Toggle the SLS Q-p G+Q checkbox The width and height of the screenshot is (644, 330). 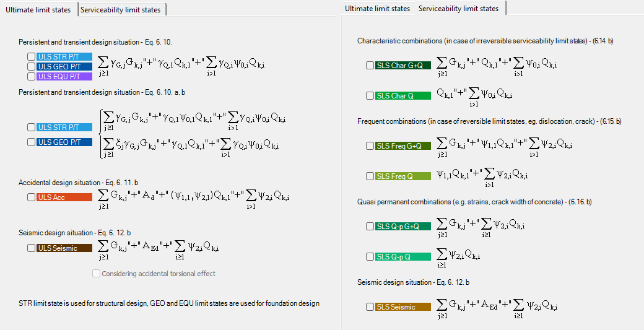pyautogui.click(x=370, y=227)
